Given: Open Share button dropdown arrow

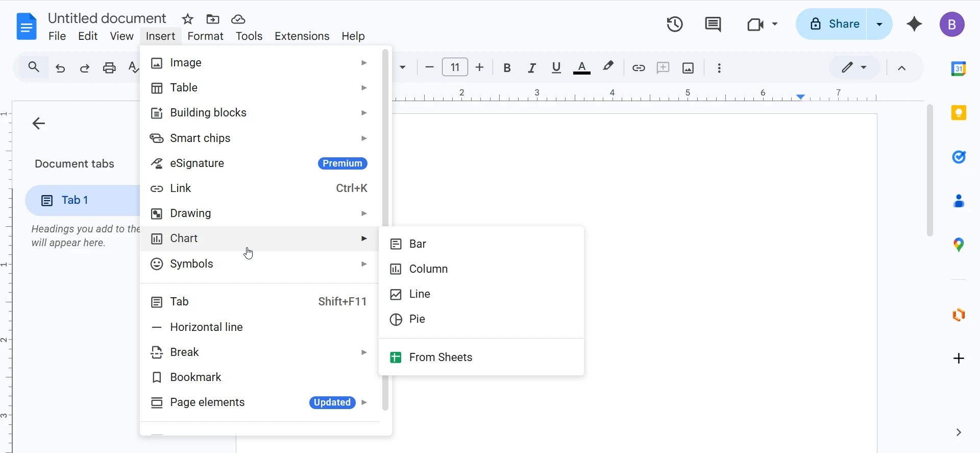Looking at the screenshot, I should click(x=879, y=24).
